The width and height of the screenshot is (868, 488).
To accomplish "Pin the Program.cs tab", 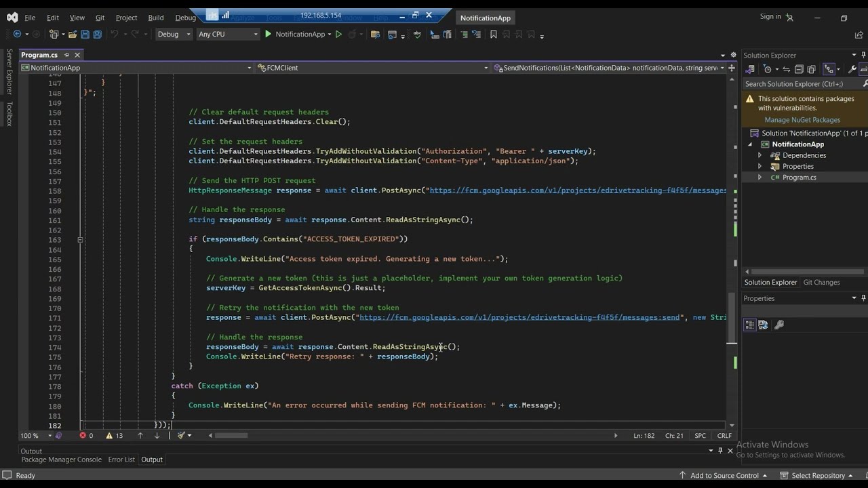I will [66, 55].
